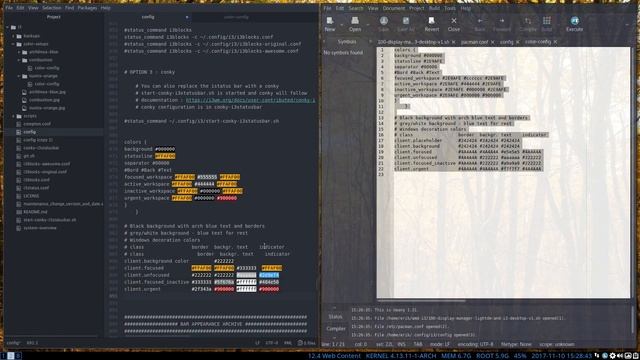Switch to pacman.conf tab in Geany
Image resolution: width=640 pixels, height=360 pixels.
click(x=475, y=42)
